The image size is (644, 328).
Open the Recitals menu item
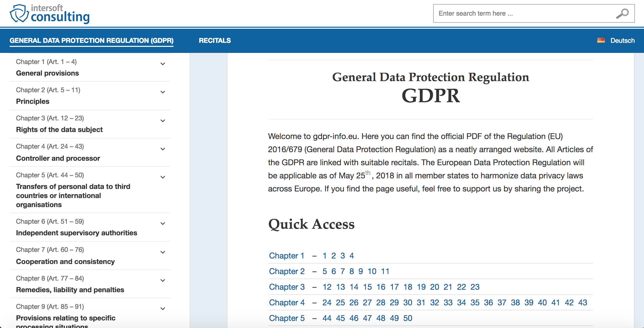pyautogui.click(x=215, y=41)
